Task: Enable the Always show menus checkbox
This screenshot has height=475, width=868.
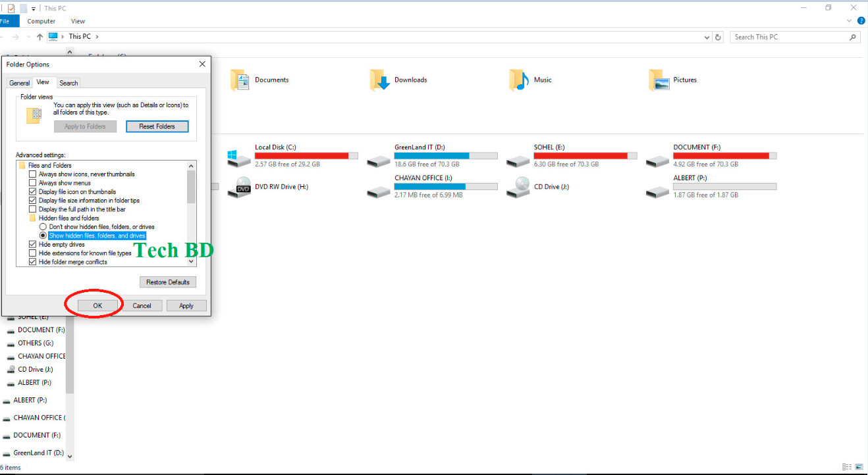Action: click(32, 183)
